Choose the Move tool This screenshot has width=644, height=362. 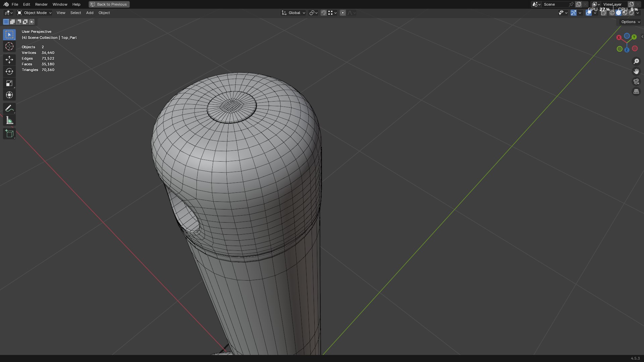click(x=9, y=60)
